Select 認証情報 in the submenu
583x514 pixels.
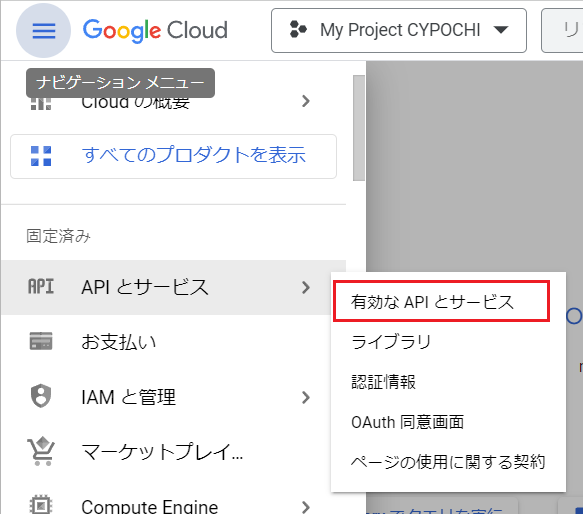click(x=448, y=382)
